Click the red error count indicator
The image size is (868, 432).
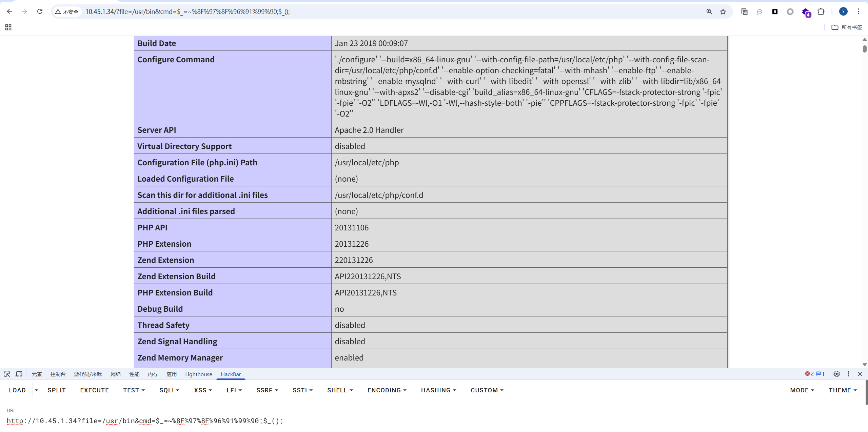coord(809,374)
